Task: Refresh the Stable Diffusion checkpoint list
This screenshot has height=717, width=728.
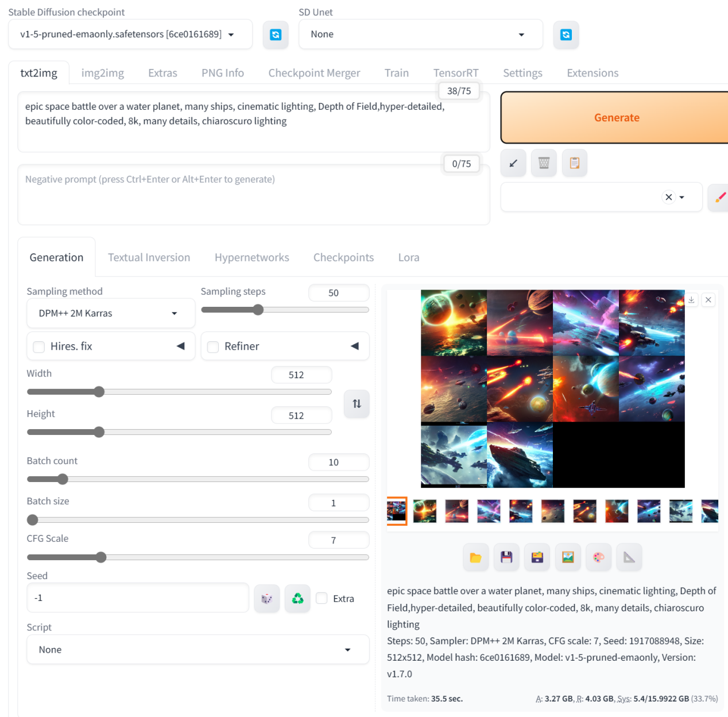Action: (x=276, y=34)
